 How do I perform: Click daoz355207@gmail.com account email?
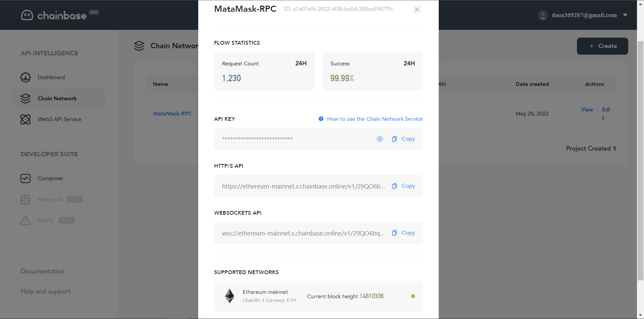coord(584,15)
